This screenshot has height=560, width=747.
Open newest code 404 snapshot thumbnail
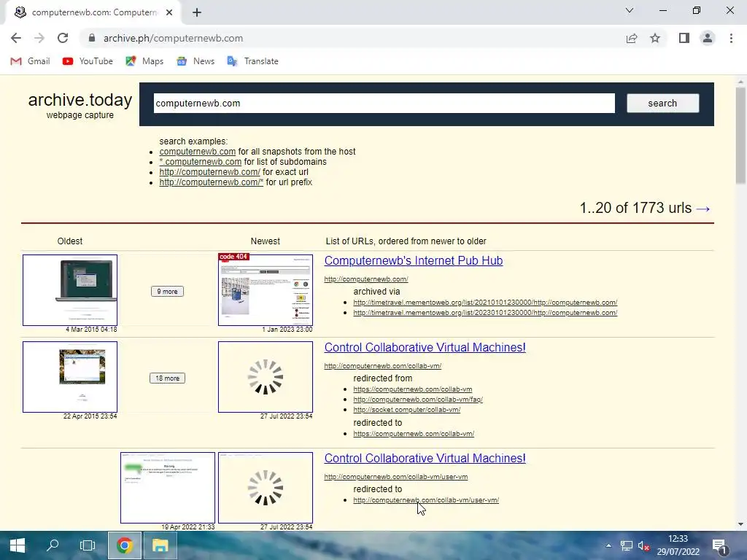(x=266, y=290)
